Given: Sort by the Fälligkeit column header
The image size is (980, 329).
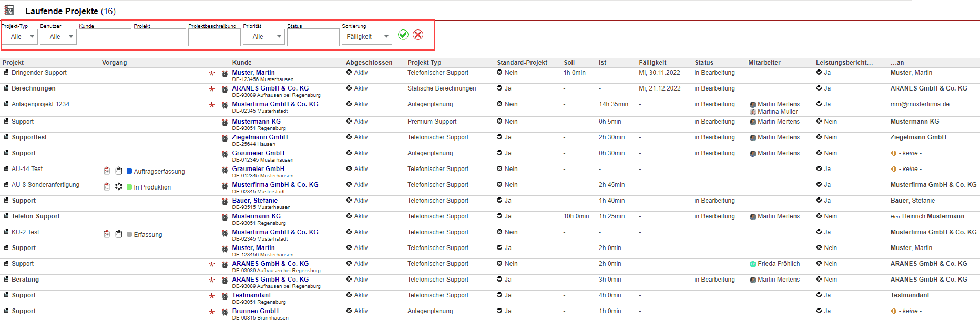Looking at the screenshot, I should (x=652, y=63).
